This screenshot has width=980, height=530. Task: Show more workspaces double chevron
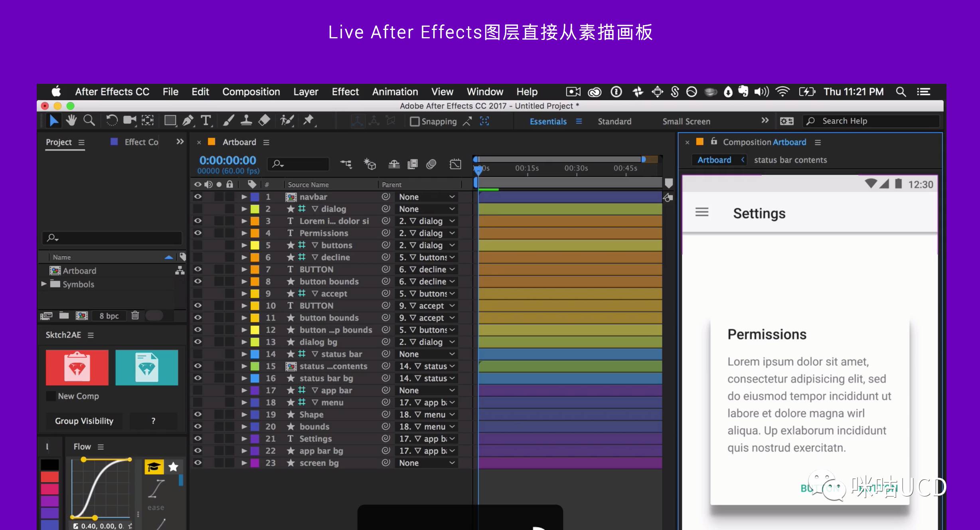(x=765, y=121)
